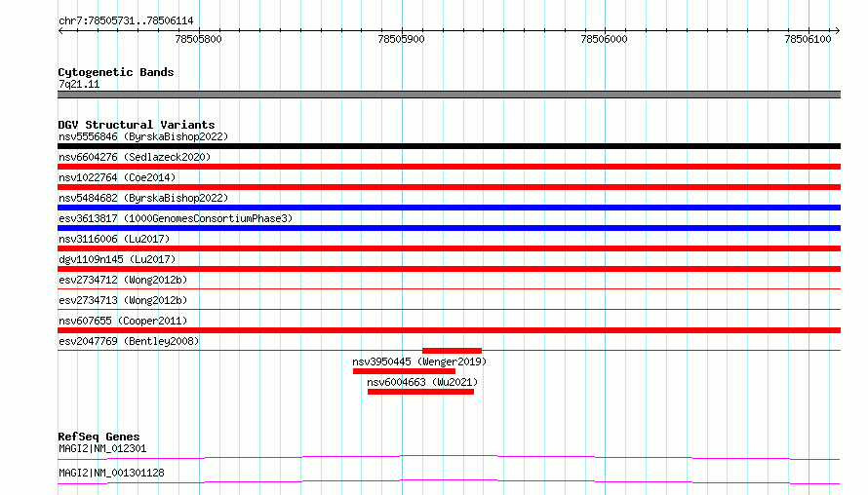
Task: Open variant nsv5484682 (ByrskaBishop2022) label
Action: [x=143, y=198]
